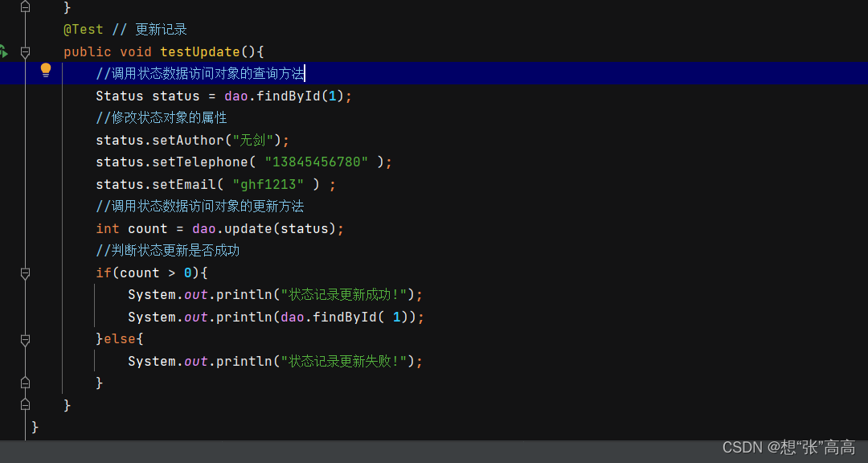The image size is (868, 463).
Task: Click fold end marker at testUpdate closing brace
Action: point(25,405)
